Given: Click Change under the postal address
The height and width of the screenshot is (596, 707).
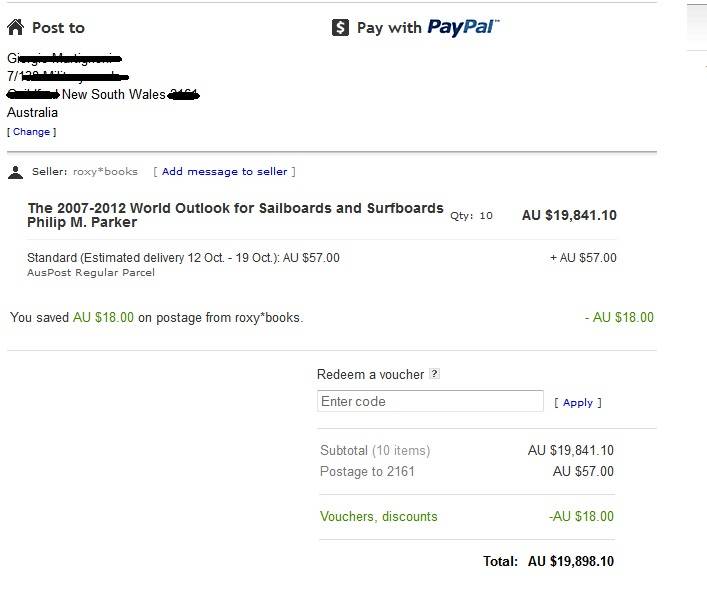Looking at the screenshot, I should pos(32,132).
